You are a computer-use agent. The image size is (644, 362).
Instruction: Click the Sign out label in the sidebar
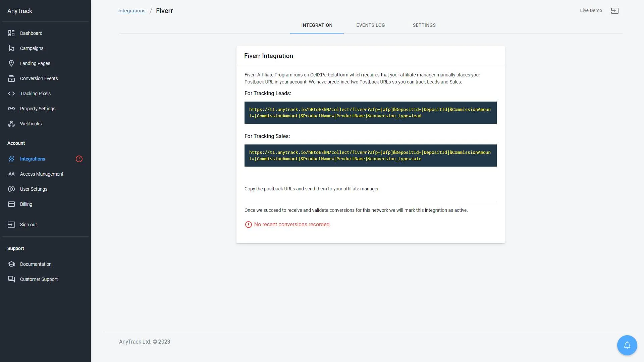pyautogui.click(x=29, y=225)
